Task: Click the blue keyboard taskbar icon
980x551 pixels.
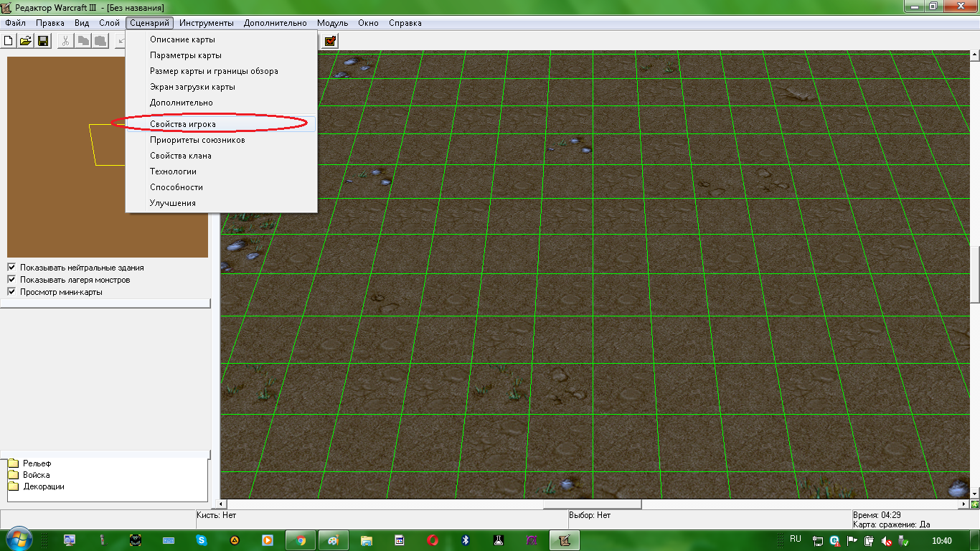Action: 169,540
